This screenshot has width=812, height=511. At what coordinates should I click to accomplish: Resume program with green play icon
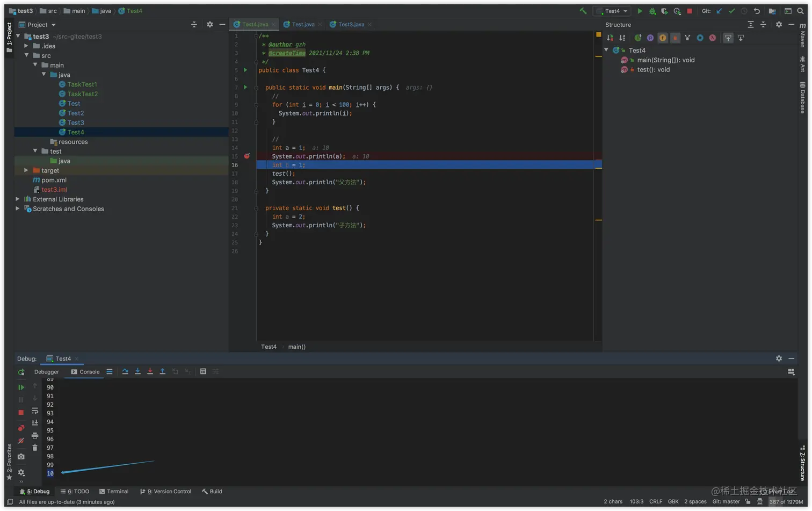(21, 387)
